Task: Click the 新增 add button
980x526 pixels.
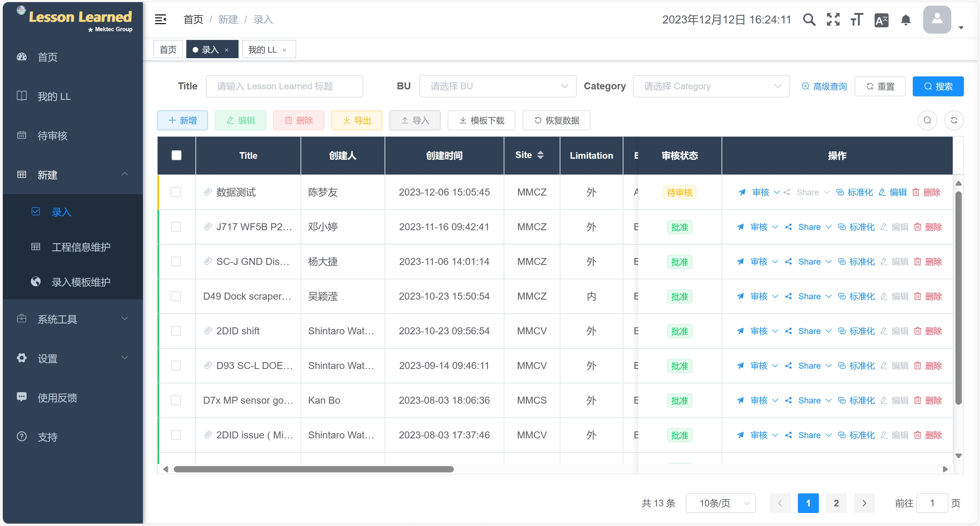Action: click(182, 120)
